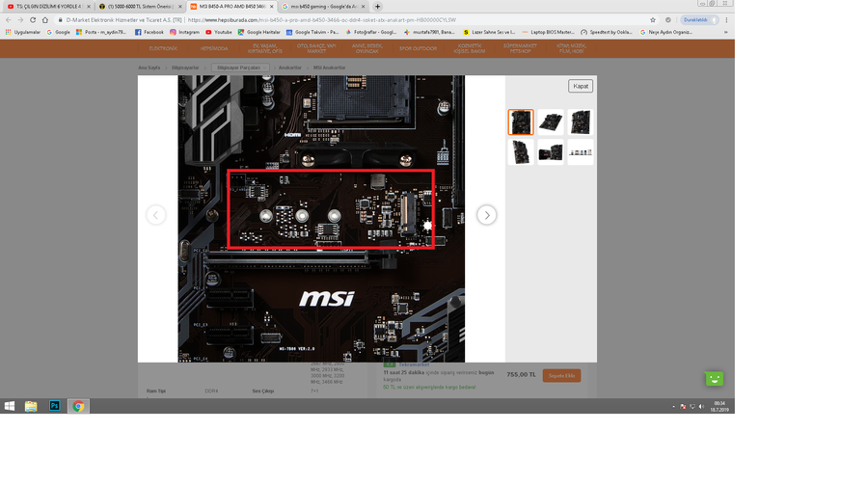
Task: Expand the Bilgisayar Parçaları breadcrumb dropdown
Action: [241, 67]
